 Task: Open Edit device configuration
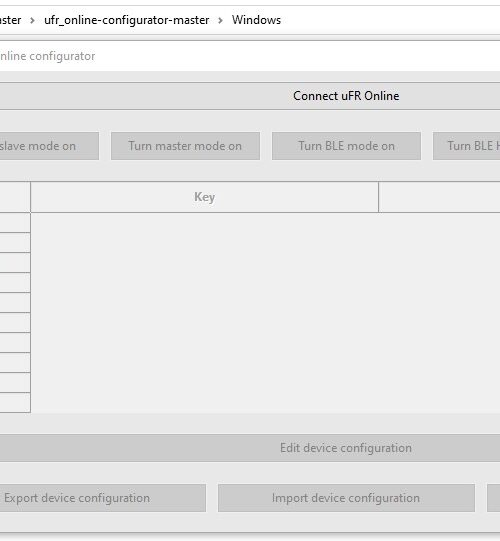tap(250, 448)
